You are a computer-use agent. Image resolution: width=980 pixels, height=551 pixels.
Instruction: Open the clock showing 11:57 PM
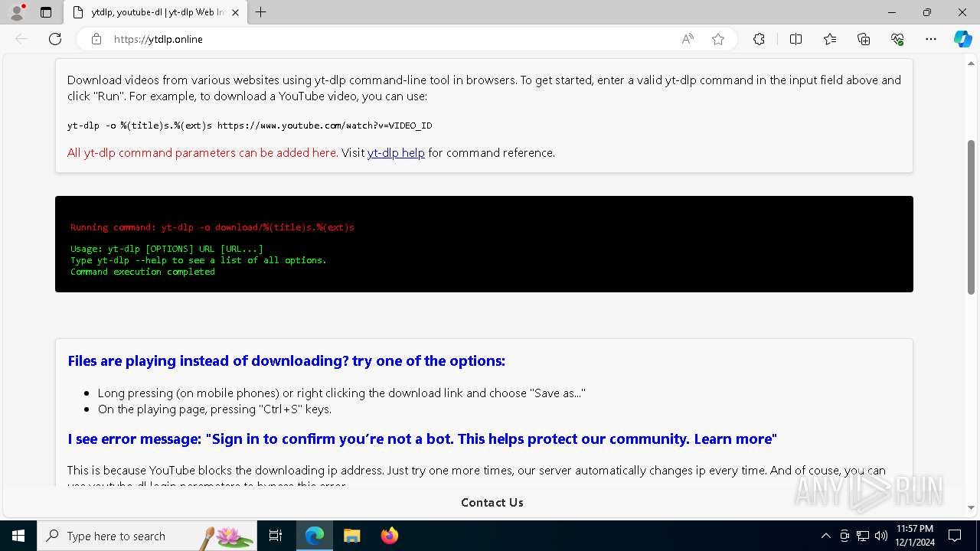(x=914, y=536)
